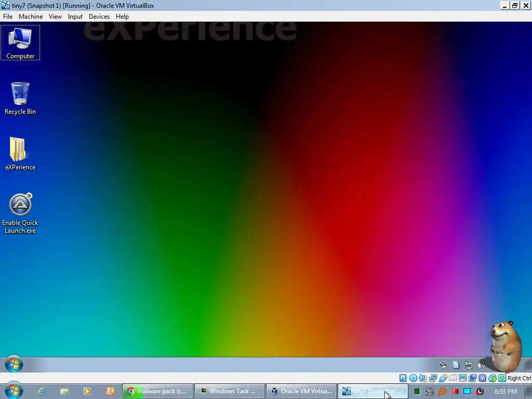Image resolution: width=532 pixels, height=399 pixels.
Task: Select the Computer desktop icon
Action: pos(20,43)
